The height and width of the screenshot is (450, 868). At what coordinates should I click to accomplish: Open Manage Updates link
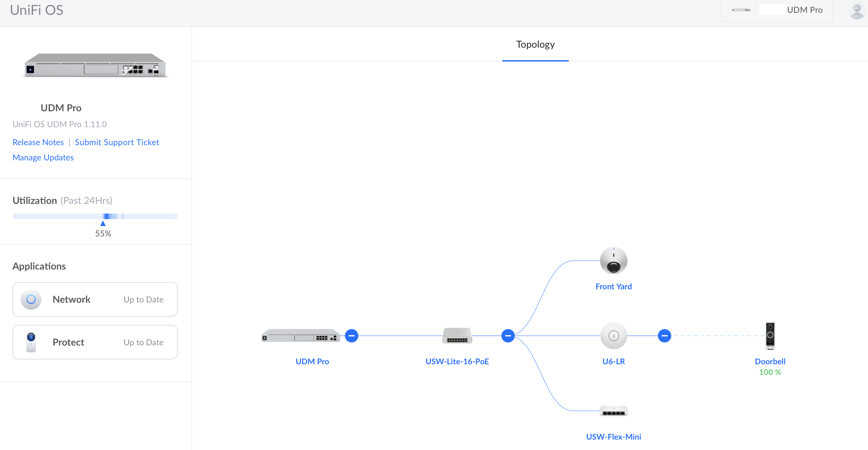coord(43,158)
